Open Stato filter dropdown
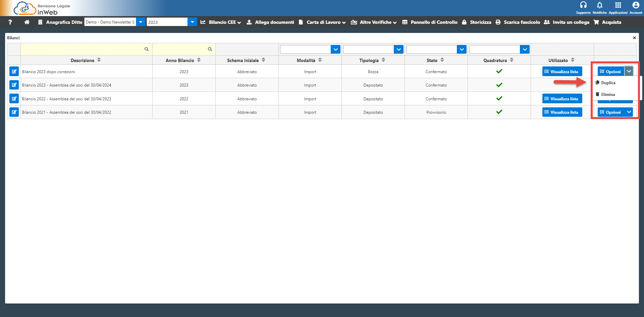The width and height of the screenshot is (644, 317). tap(462, 49)
